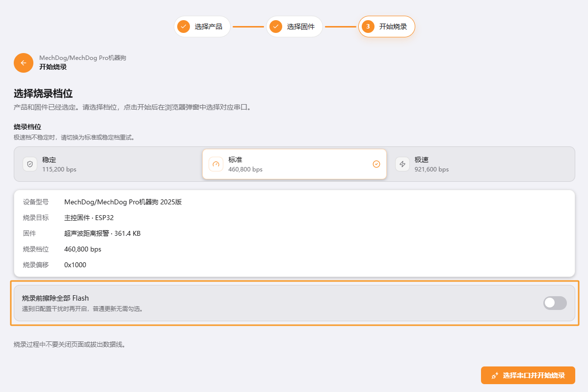Click the orange back arrow button

[x=23, y=63]
